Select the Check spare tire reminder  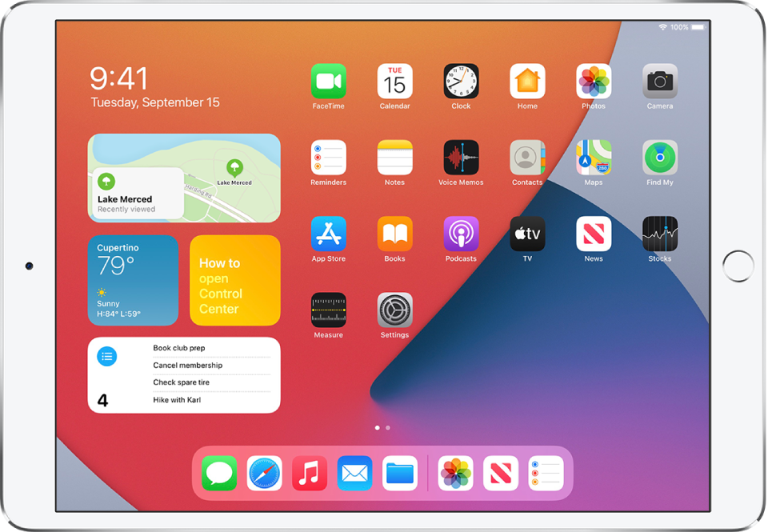(182, 382)
